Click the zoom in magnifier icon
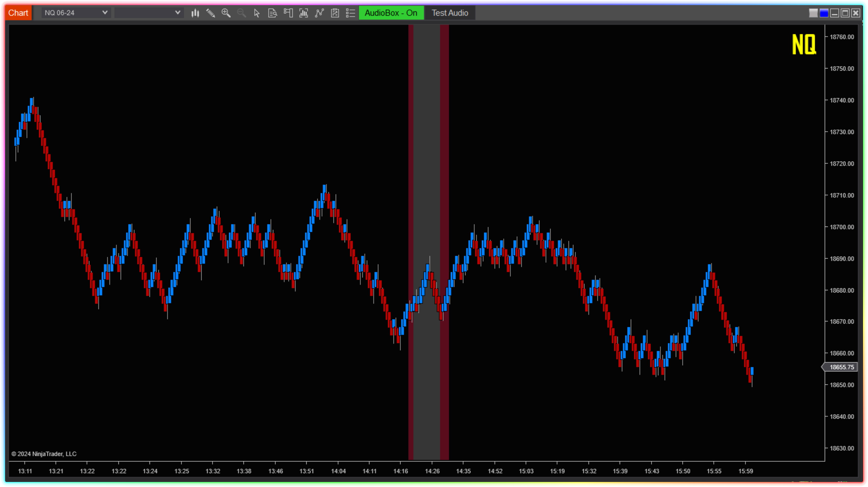 pos(226,13)
